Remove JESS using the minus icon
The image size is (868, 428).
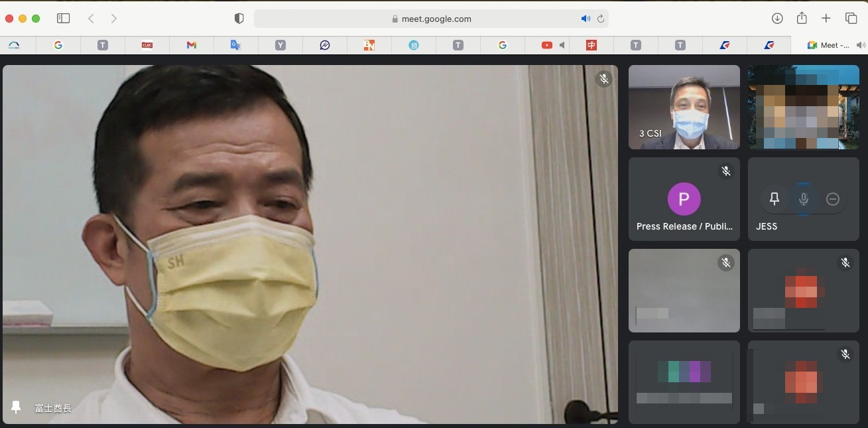point(833,198)
